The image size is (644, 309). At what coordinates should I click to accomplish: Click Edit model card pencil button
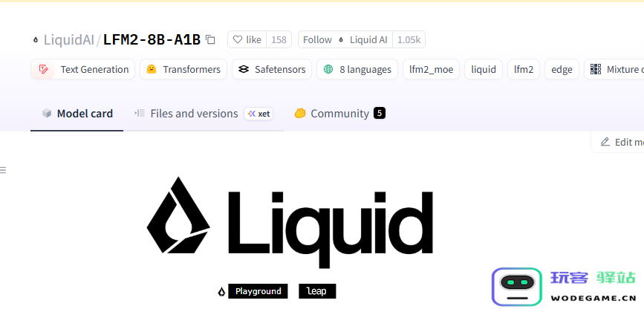[618, 142]
